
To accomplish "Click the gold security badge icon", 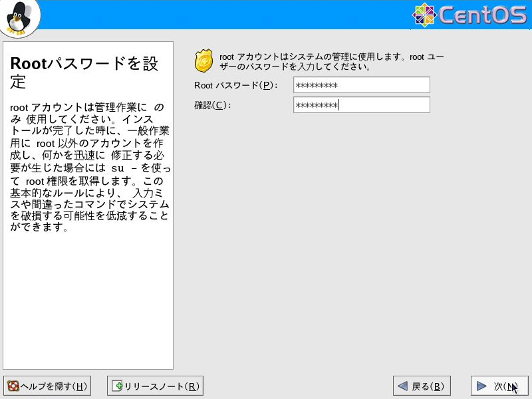I will (x=203, y=61).
